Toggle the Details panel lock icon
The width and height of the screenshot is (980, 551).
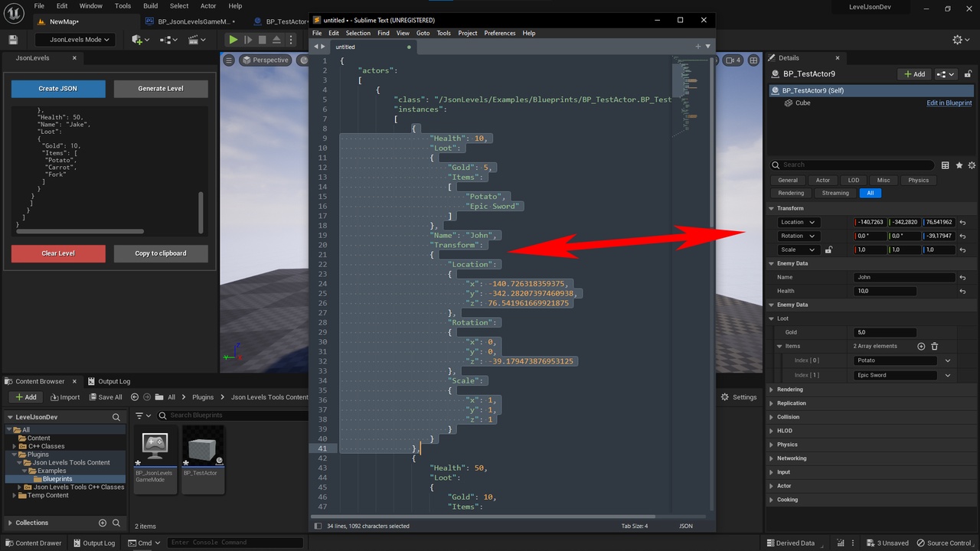[969, 74]
